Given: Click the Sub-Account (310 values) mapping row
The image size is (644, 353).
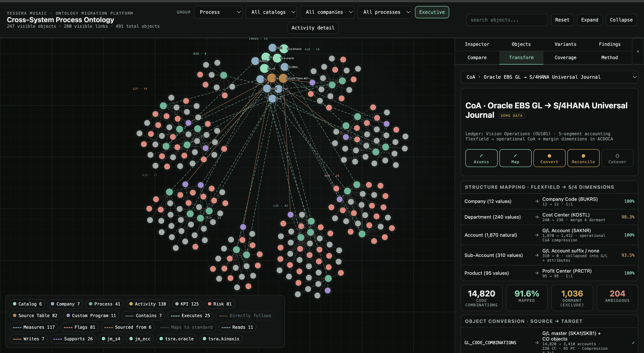Looking at the screenshot, I should tap(549, 255).
